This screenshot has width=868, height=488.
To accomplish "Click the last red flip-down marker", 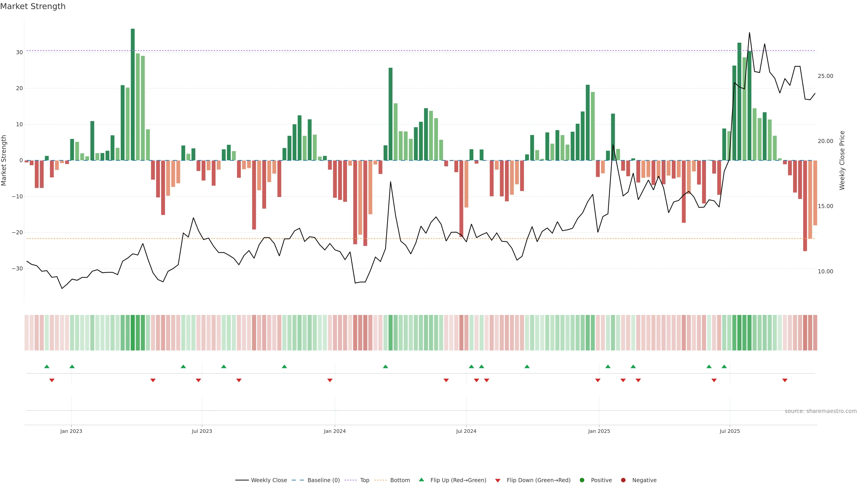I will (x=785, y=380).
